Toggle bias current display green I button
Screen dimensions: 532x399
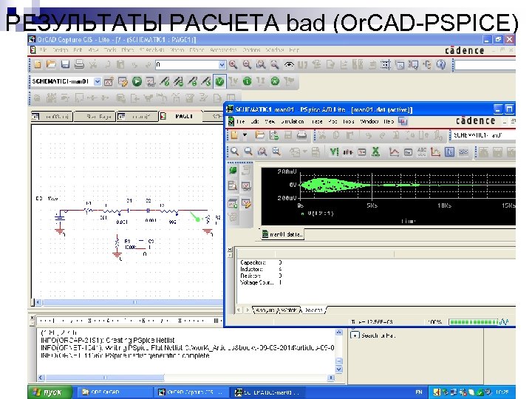click(x=248, y=81)
